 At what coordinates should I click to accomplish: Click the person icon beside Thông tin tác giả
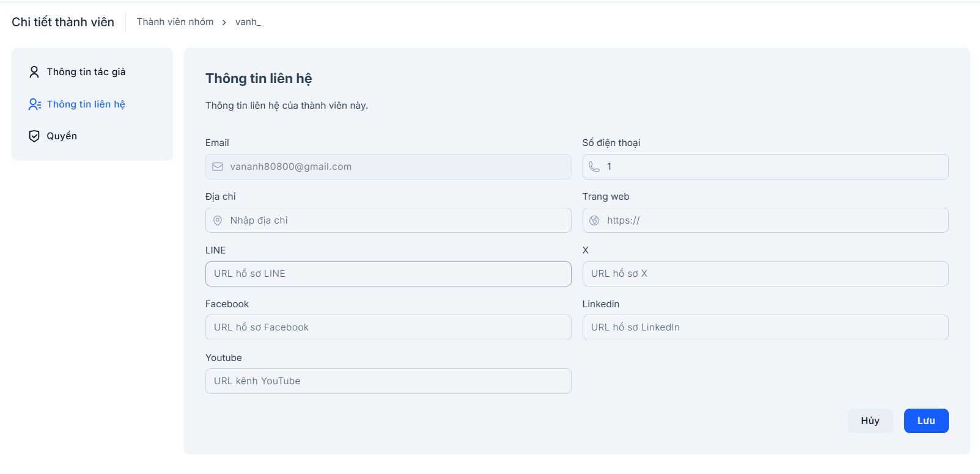(x=34, y=72)
